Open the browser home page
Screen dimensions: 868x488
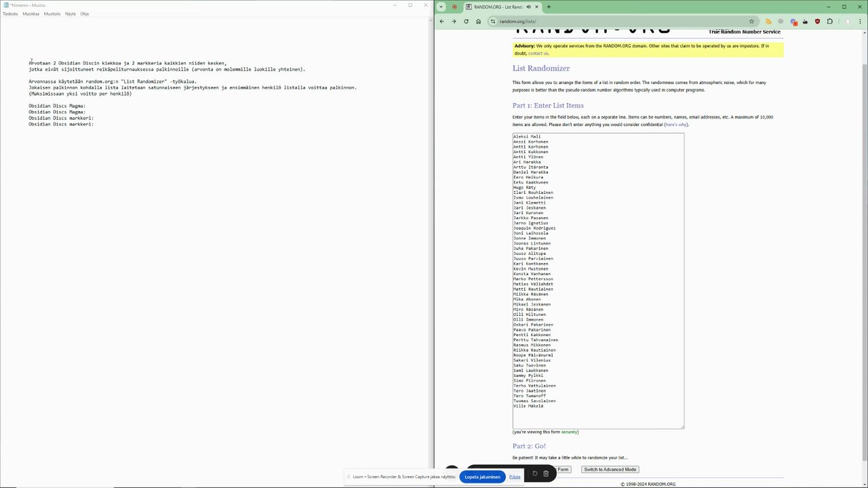point(478,21)
